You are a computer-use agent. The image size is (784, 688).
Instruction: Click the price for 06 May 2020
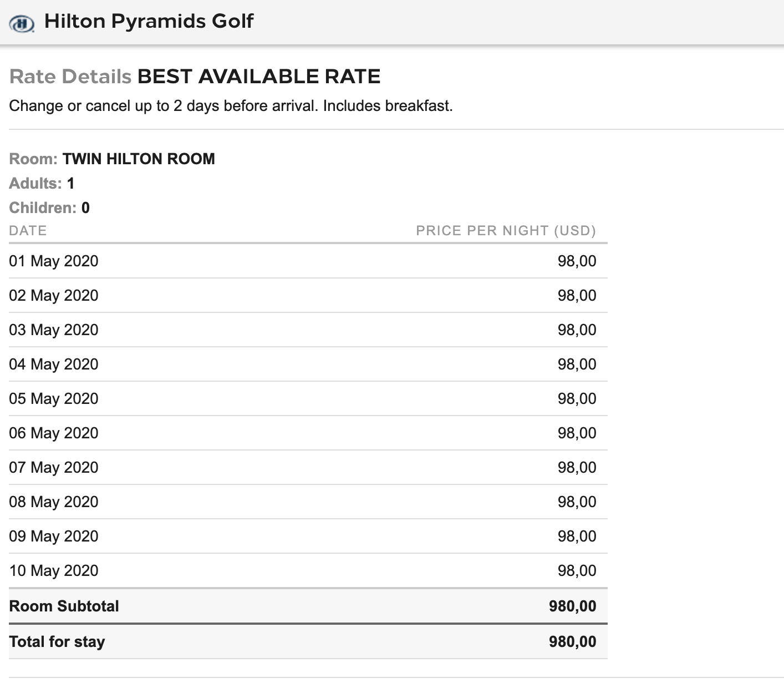(577, 433)
